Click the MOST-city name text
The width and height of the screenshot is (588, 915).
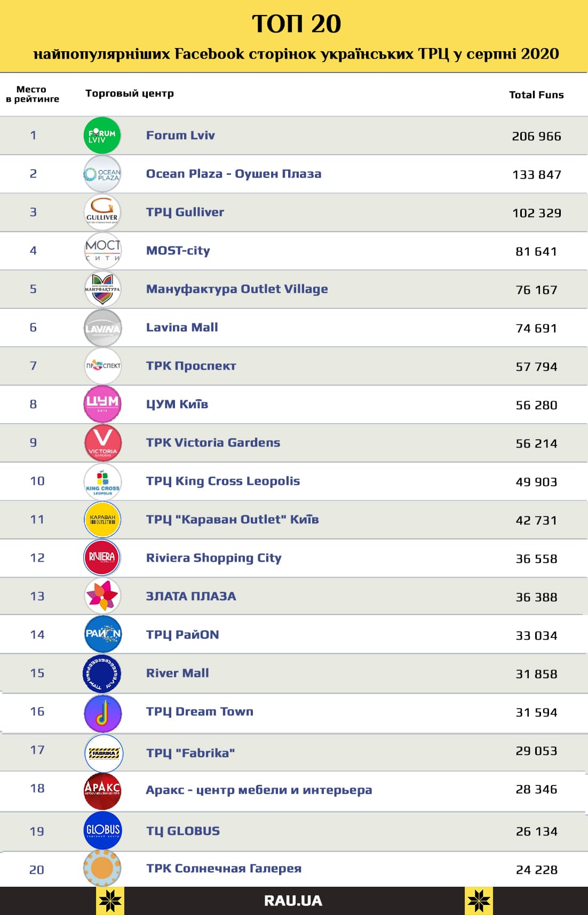point(178,250)
